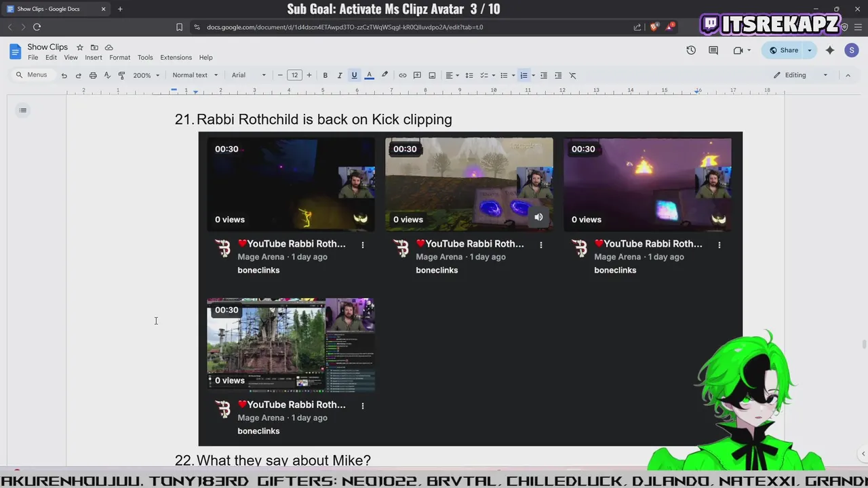
Task: Click the Google Meet camera icon
Action: pyautogui.click(x=738, y=50)
